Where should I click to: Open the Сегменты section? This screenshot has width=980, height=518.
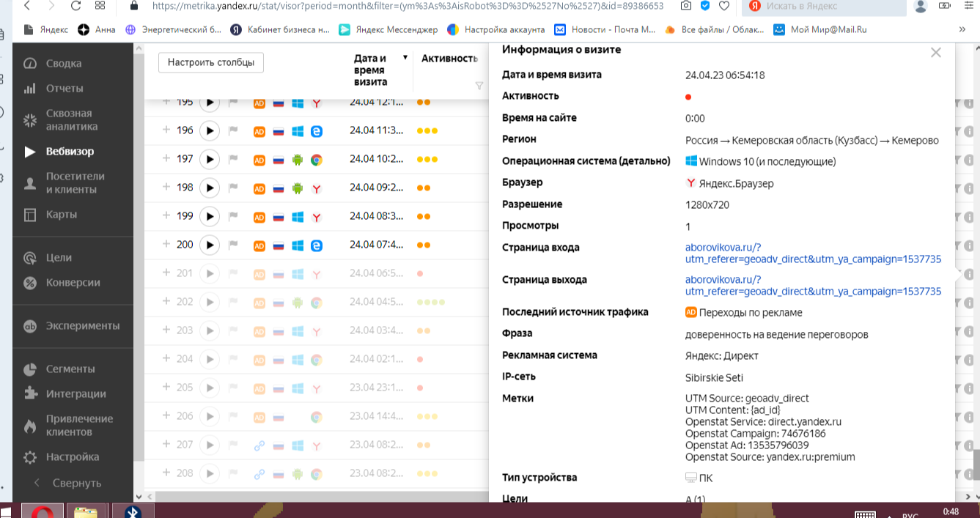click(x=70, y=369)
